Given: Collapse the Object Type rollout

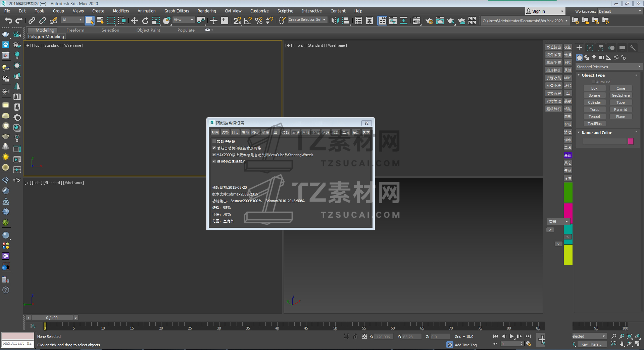Looking at the screenshot, I should pyautogui.click(x=579, y=75).
